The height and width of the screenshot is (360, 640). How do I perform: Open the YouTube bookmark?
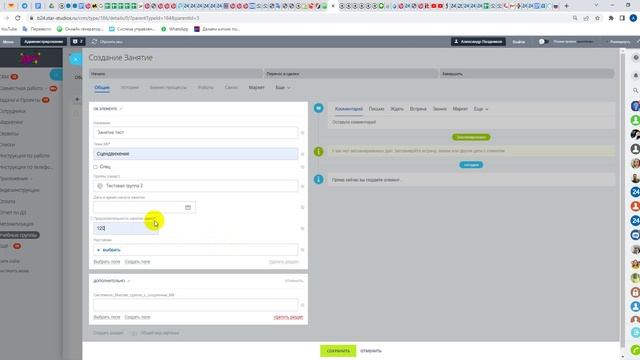(x=9, y=29)
